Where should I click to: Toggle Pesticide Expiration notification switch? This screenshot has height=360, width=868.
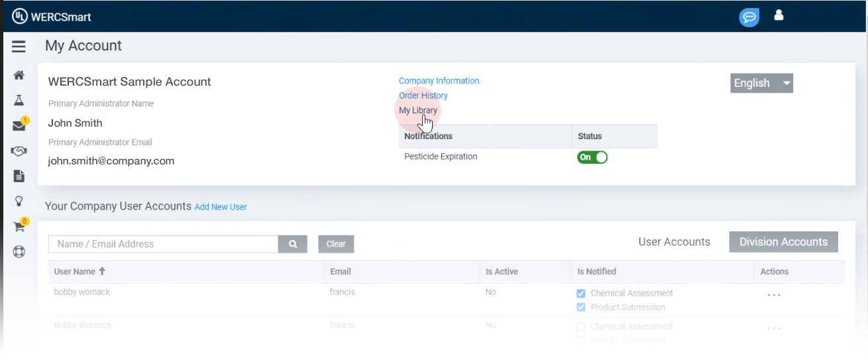pos(592,157)
